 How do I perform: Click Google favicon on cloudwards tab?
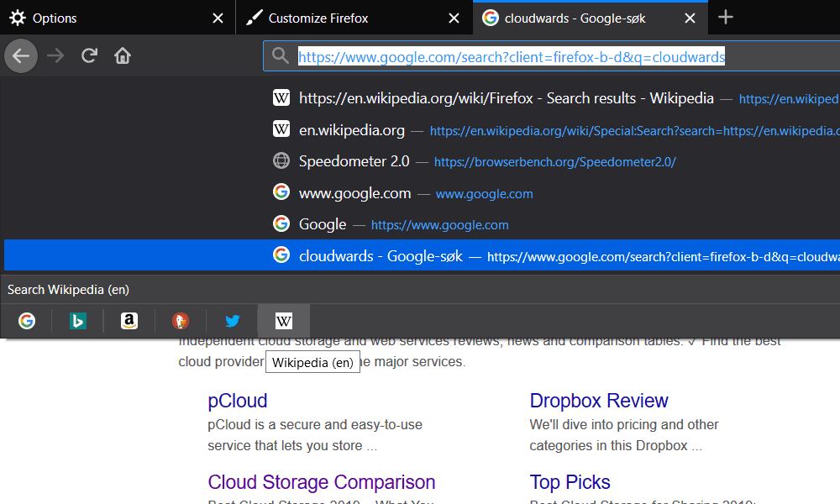tap(491, 18)
